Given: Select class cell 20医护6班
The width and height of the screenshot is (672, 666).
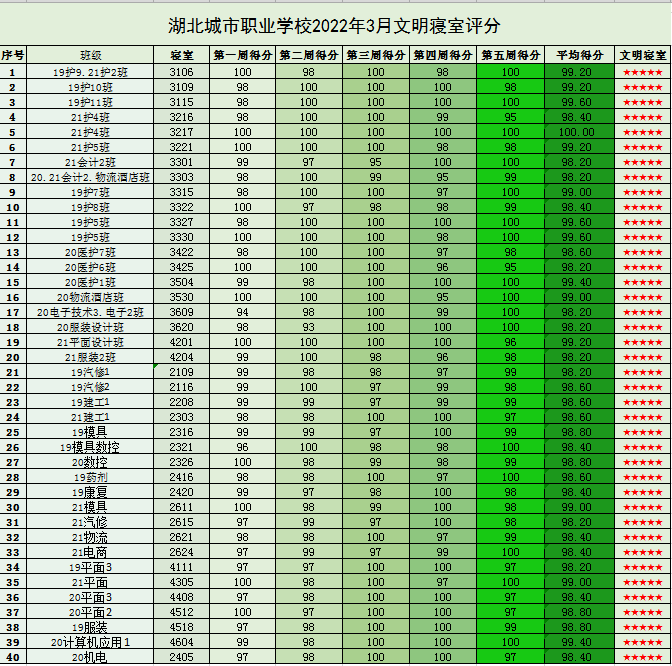Looking at the screenshot, I should (x=90, y=267).
